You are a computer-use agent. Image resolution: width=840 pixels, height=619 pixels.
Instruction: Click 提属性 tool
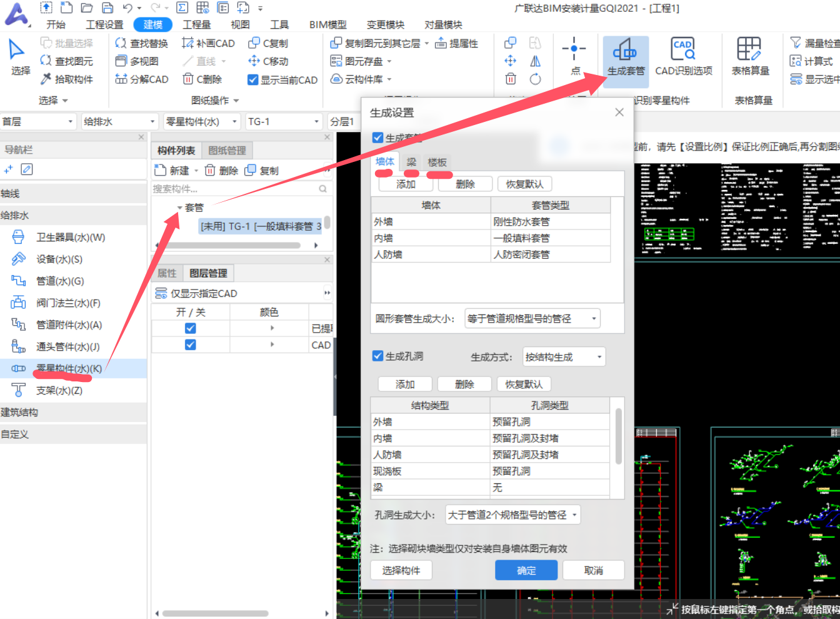click(x=457, y=43)
